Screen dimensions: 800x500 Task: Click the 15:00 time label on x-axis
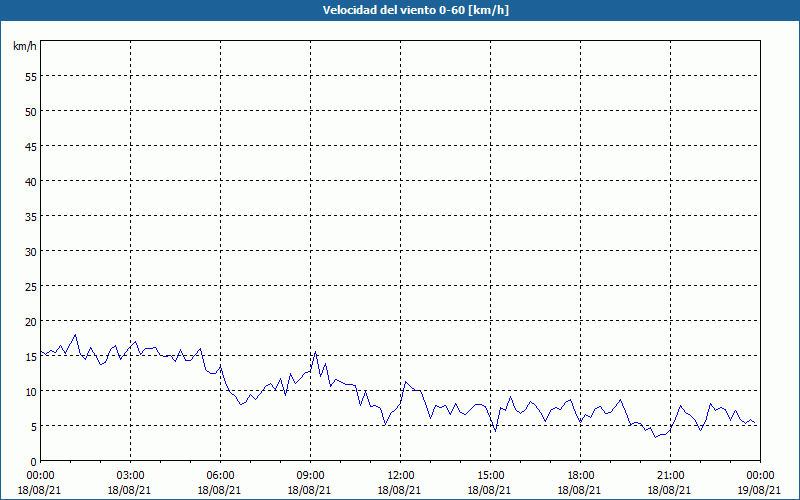[490, 476]
